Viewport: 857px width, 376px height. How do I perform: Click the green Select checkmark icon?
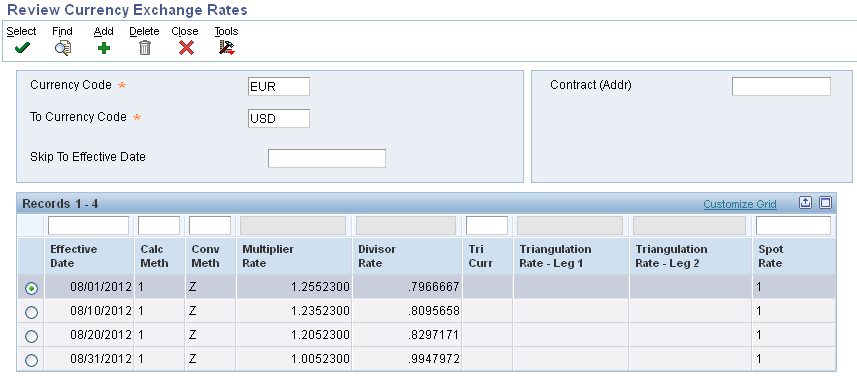tap(22, 48)
